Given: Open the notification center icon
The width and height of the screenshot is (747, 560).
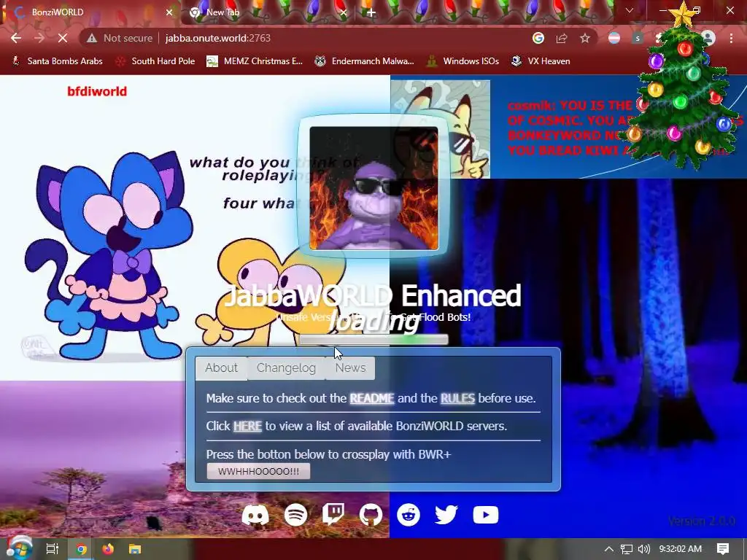Looking at the screenshot, I should (x=723, y=549).
